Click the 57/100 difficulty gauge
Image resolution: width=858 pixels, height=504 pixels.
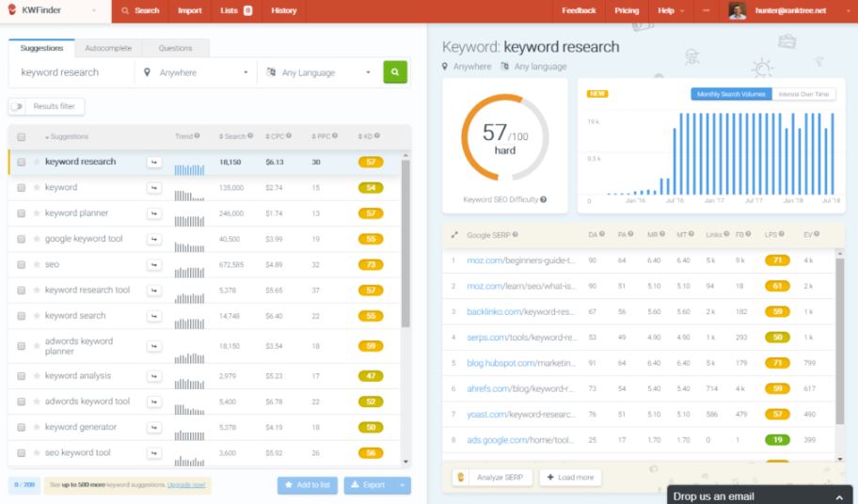(x=504, y=137)
